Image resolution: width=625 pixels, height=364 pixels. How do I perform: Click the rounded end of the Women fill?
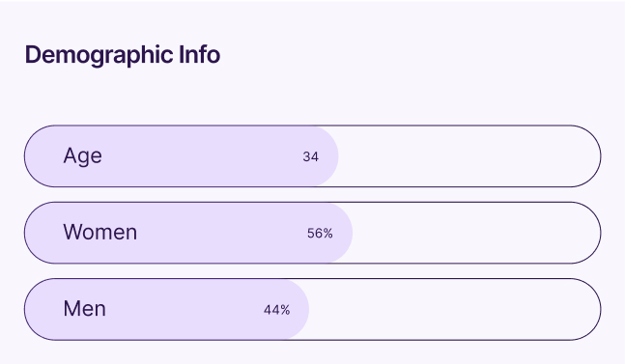click(x=344, y=233)
